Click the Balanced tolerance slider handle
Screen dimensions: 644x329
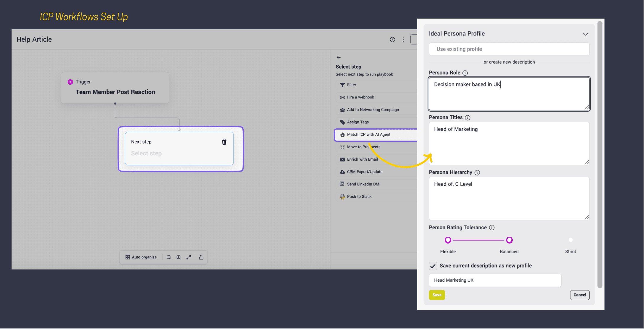(x=509, y=240)
